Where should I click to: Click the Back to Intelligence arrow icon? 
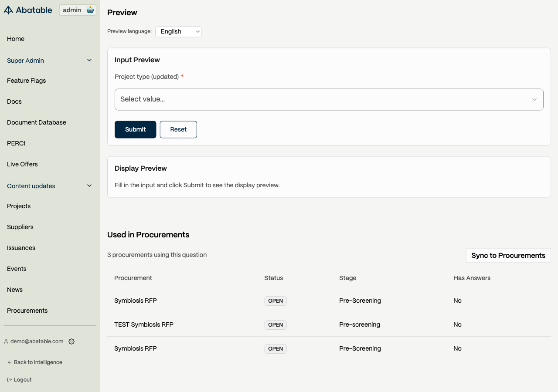coord(10,362)
